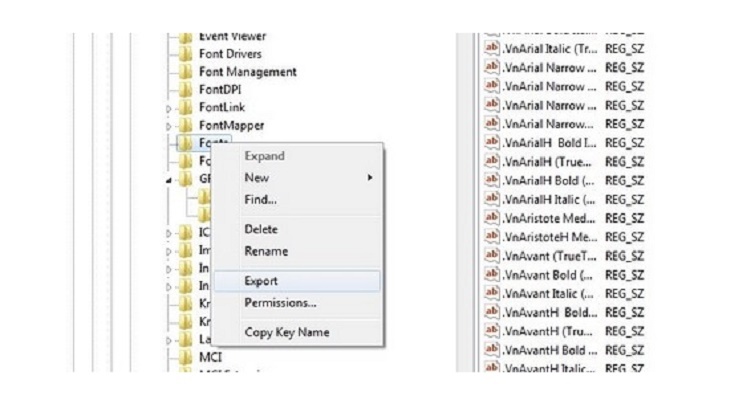755x408 pixels.
Task: Click the Event Viewer folder icon
Action: tap(185, 37)
